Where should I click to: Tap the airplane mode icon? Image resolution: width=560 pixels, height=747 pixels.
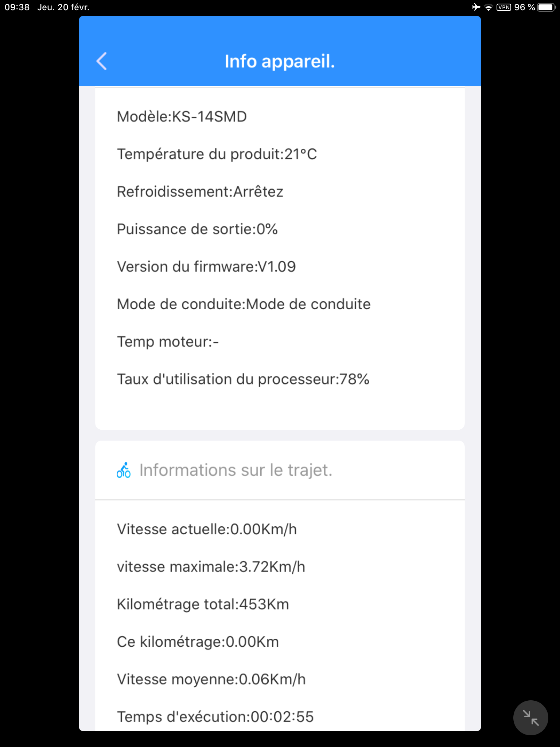(476, 7)
